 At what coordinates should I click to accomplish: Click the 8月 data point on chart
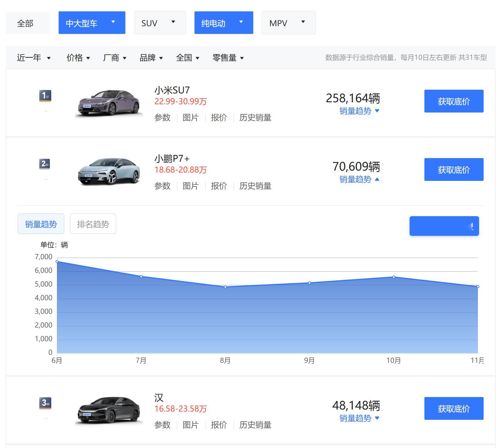(225, 287)
